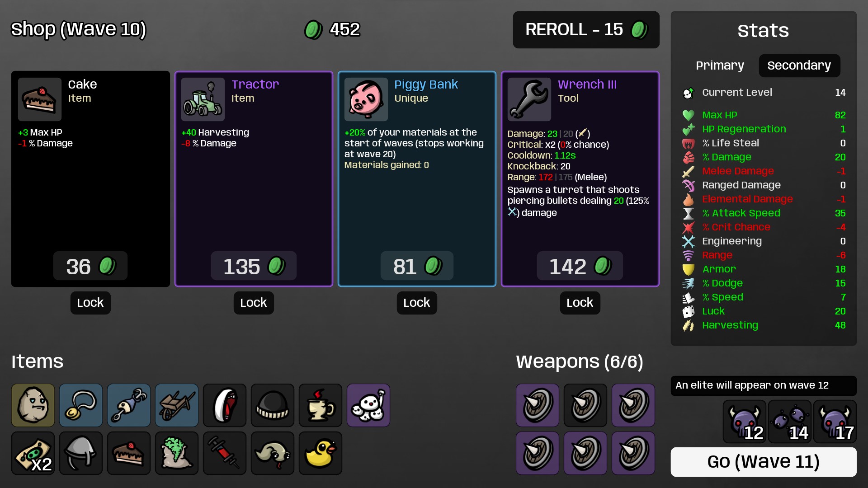Viewport: 868px width, 488px height.
Task: Buy the Piggy Bank for 81
Action: click(417, 266)
